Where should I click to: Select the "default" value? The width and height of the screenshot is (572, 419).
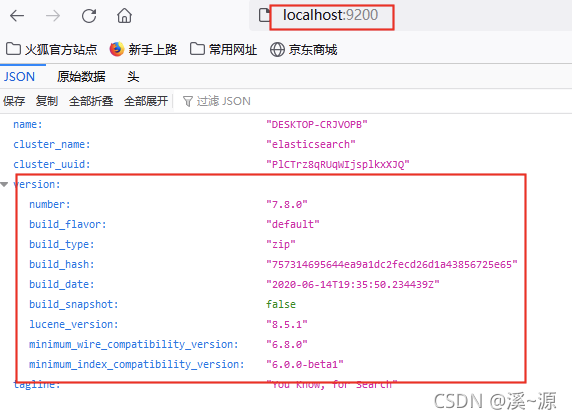coord(293,224)
